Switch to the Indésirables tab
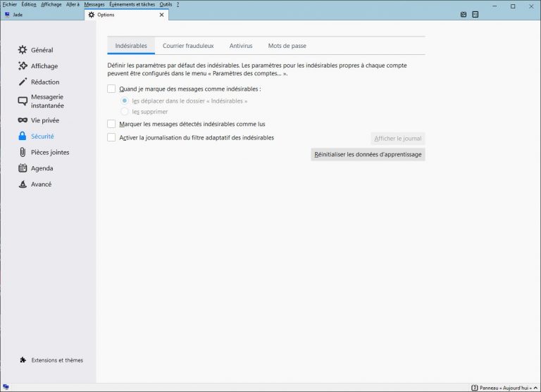 pyautogui.click(x=131, y=46)
